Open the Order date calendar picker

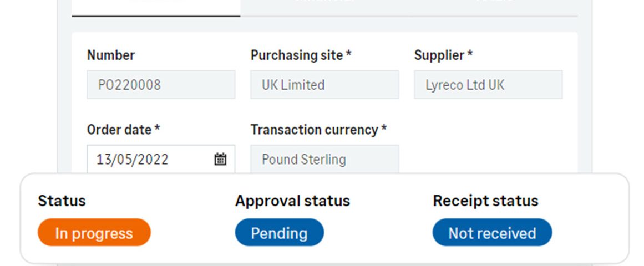(220, 159)
